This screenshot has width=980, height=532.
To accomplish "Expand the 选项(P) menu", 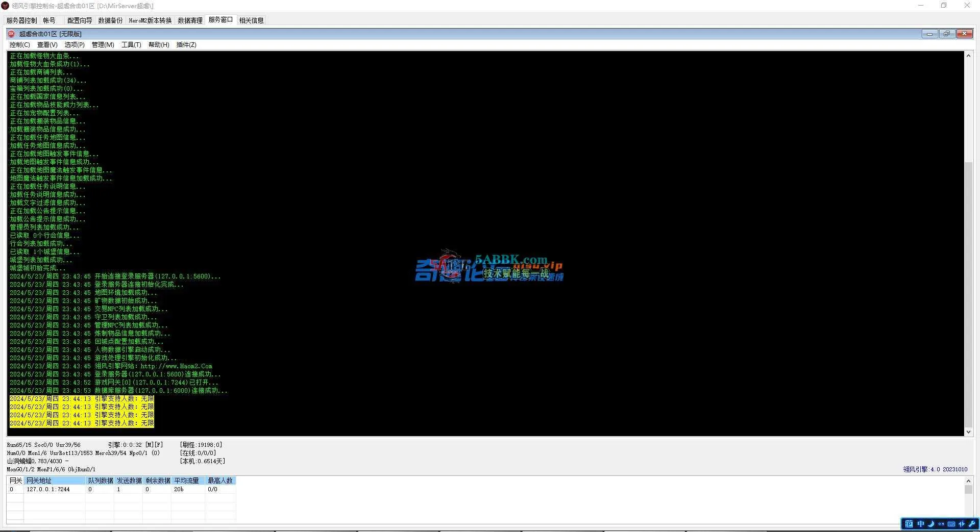I will tap(75, 45).
